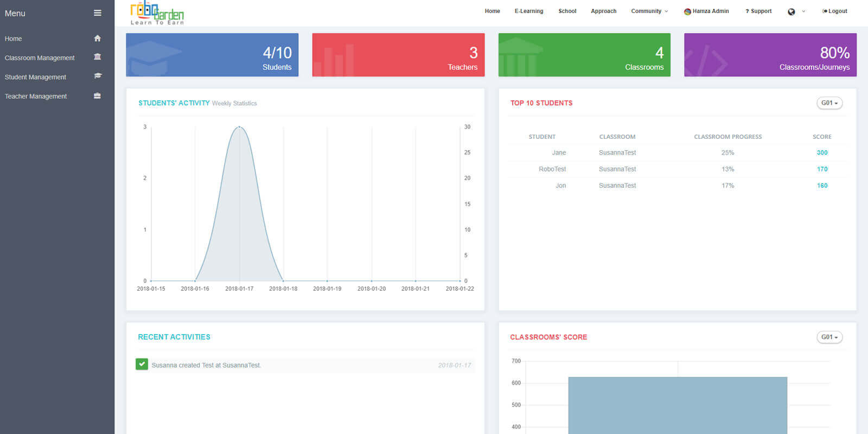Screen dimensions: 868x434
Task: Click the Hamza Admin avatar icon
Action: pos(687,11)
